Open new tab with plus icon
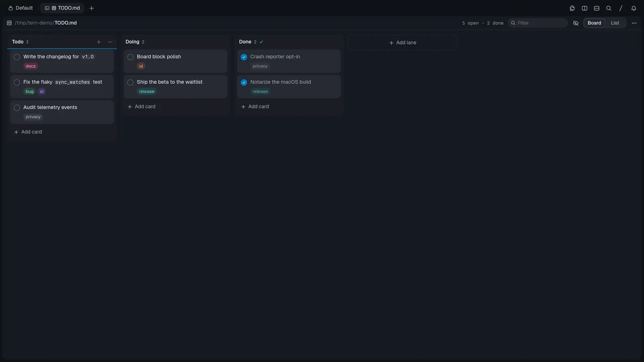Viewport: 644px width, 362px height. (91, 8)
